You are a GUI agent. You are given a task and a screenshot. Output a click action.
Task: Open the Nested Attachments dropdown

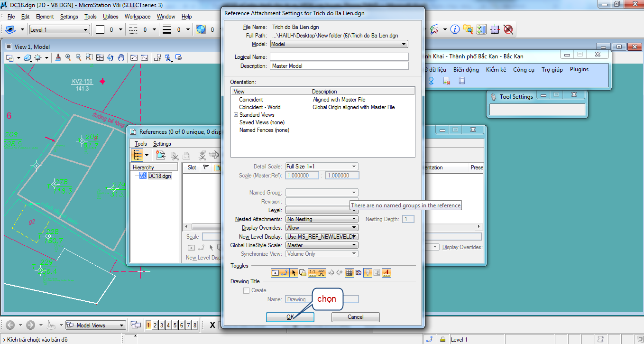pyautogui.click(x=322, y=219)
